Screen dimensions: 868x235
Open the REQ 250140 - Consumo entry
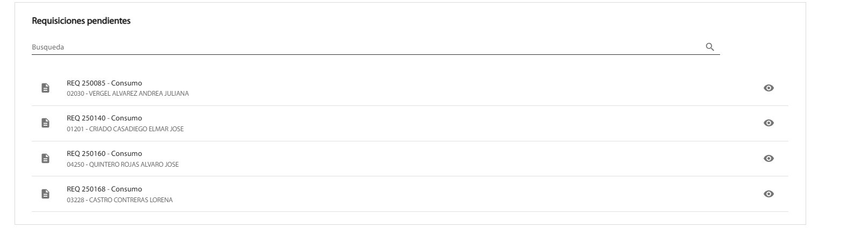click(410, 123)
